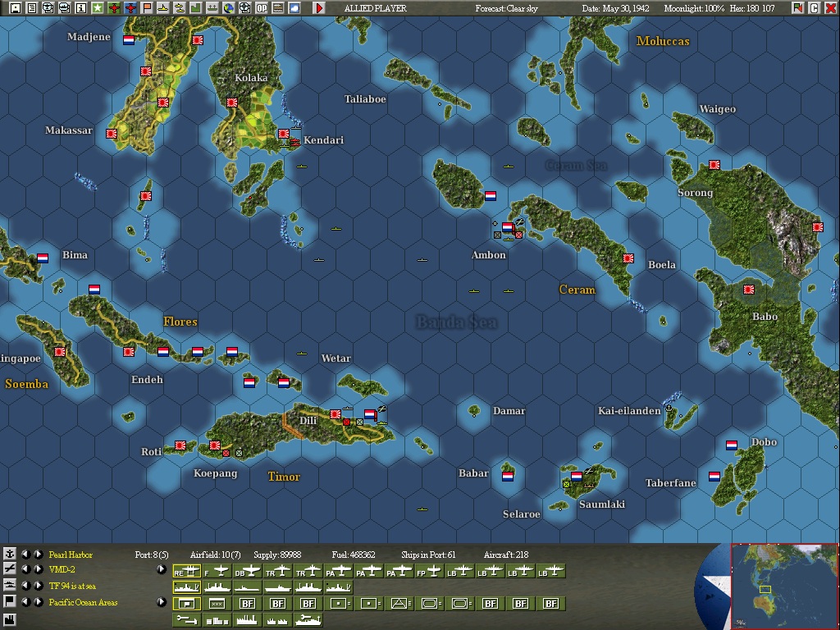Select previous task force before TF 94
The image size is (840, 630).
(25, 586)
